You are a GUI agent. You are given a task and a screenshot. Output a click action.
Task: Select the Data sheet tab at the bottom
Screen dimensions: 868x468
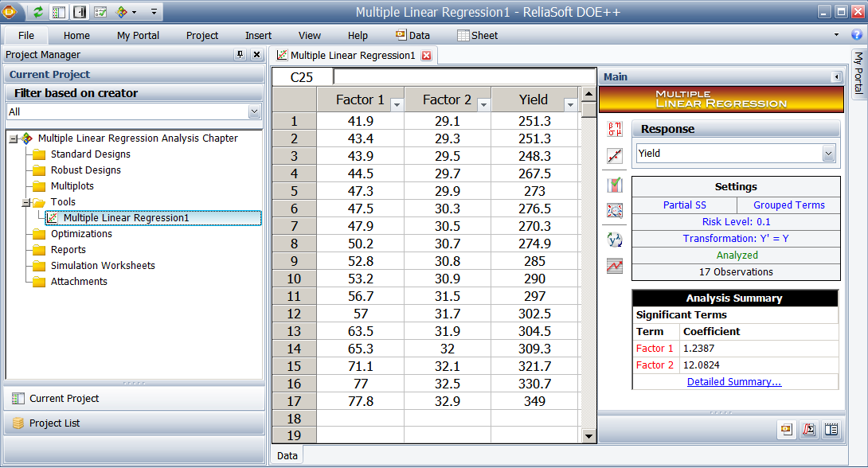(287, 456)
